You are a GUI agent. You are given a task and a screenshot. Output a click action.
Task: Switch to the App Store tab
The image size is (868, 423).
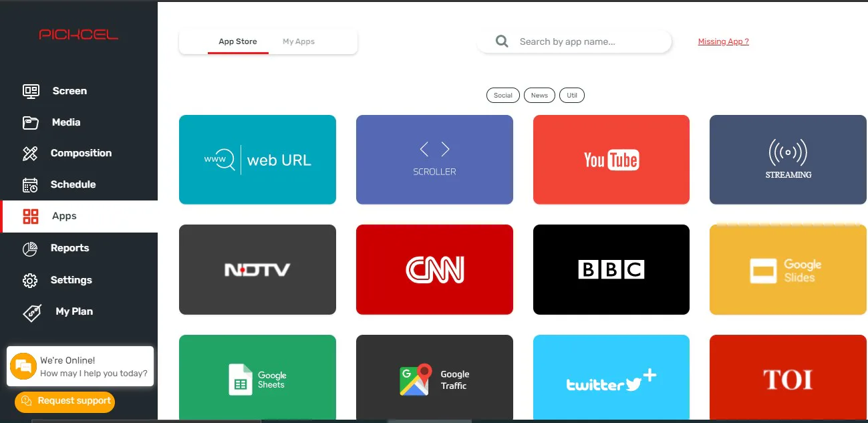click(x=238, y=41)
